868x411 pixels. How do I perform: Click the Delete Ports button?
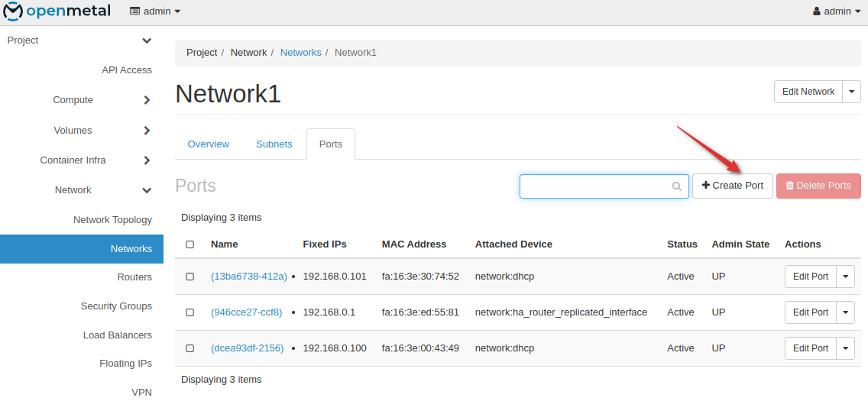[818, 186]
